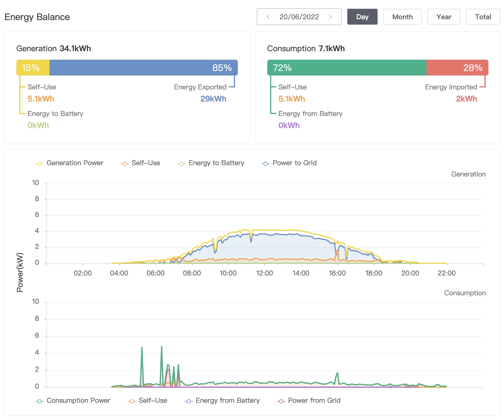
Task: Advance to next day using right arrow
Action: (x=330, y=17)
